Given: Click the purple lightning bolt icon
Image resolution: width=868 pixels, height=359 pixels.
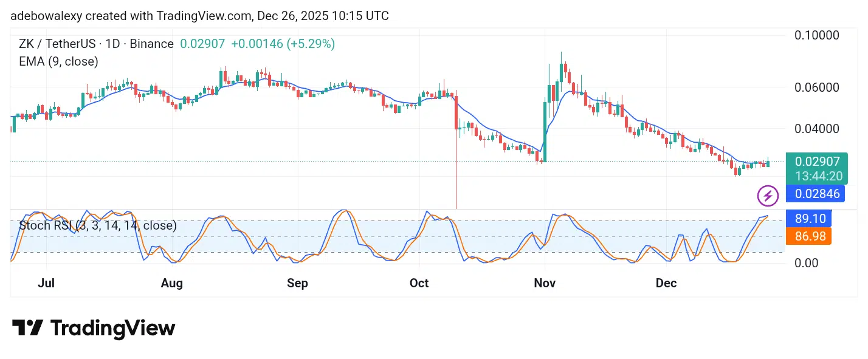Looking at the screenshot, I should pyautogui.click(x=768, y=196).
